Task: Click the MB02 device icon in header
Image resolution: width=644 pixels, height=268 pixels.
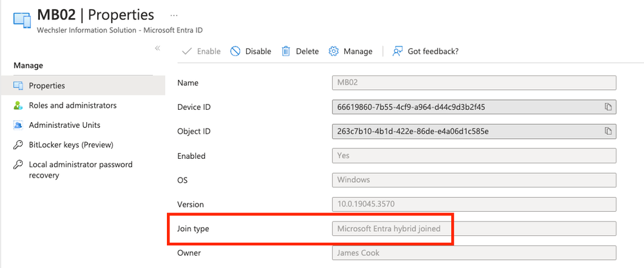Action: [22, 20]
